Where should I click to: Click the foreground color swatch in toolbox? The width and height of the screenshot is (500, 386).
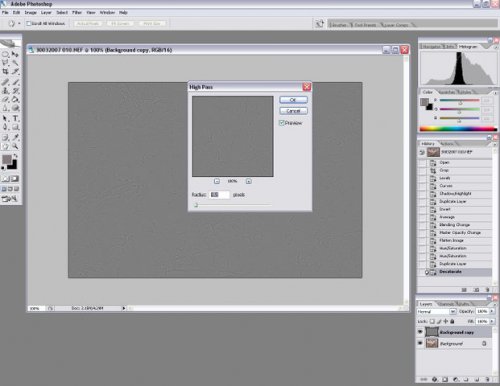(6, 159)
